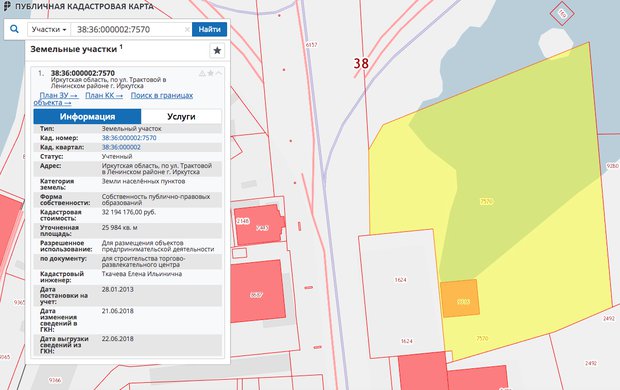Click the area value 25 984 кв. м
The height and width of the screenshot is (390, 620).
pyautogui.click(x=119, y=228)
